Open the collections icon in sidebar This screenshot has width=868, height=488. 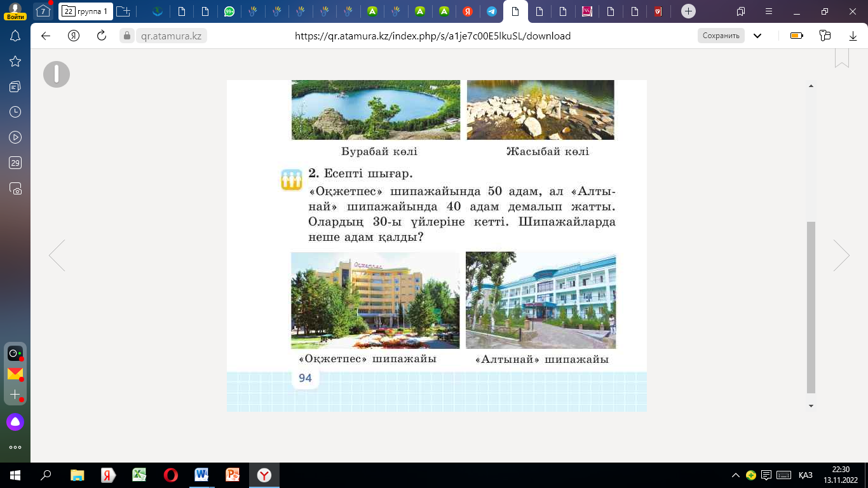15,86
